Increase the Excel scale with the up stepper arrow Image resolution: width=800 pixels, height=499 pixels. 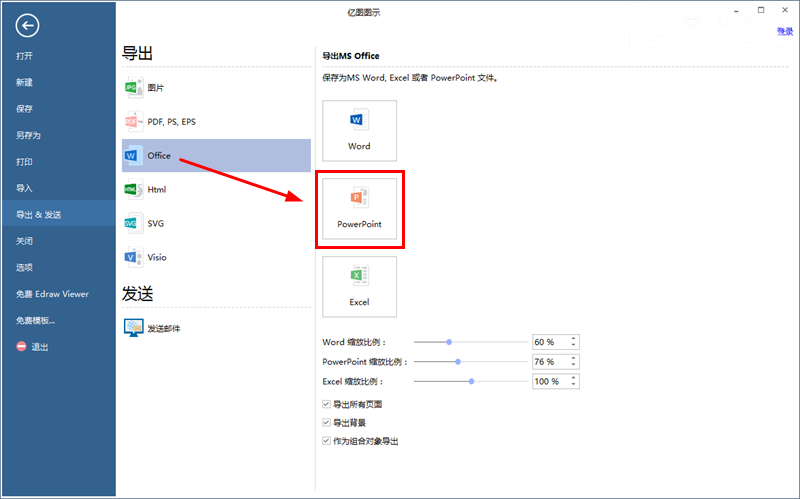[x=573, y=378]
